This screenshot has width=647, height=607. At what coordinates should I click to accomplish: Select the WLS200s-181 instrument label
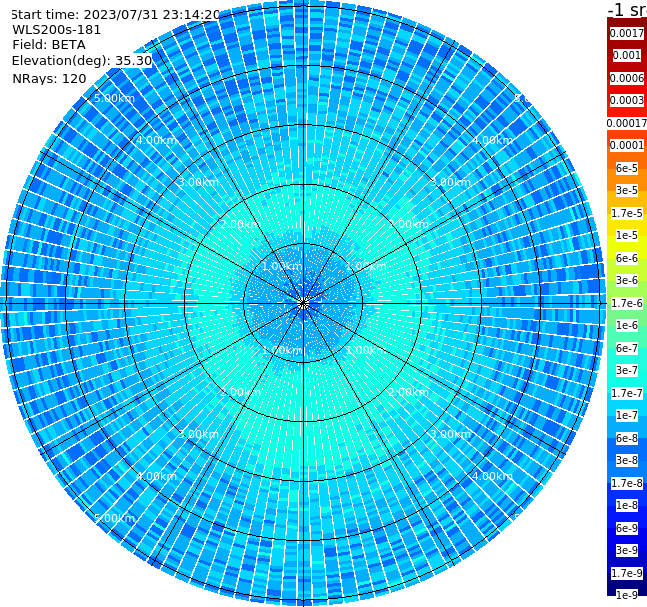pyautogui.click(x=57, y=30)
